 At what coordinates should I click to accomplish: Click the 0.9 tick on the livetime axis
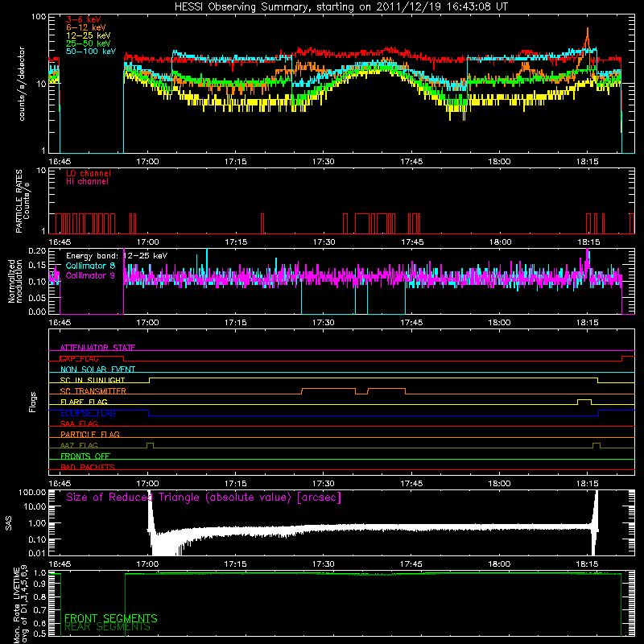coord(39,584)
